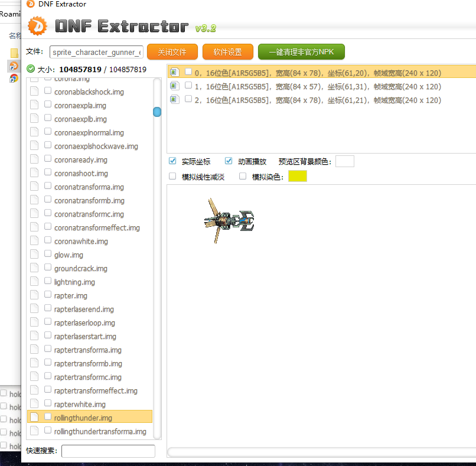The height and width of the screenshot is (466, 476).
Task: Check the box for rapter.img
Action: point(48,295)
